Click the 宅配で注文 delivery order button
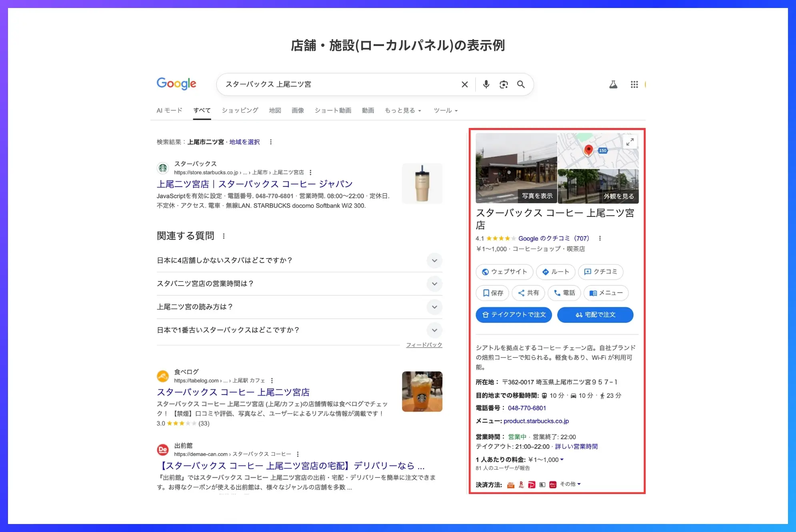 click(595, 315)
